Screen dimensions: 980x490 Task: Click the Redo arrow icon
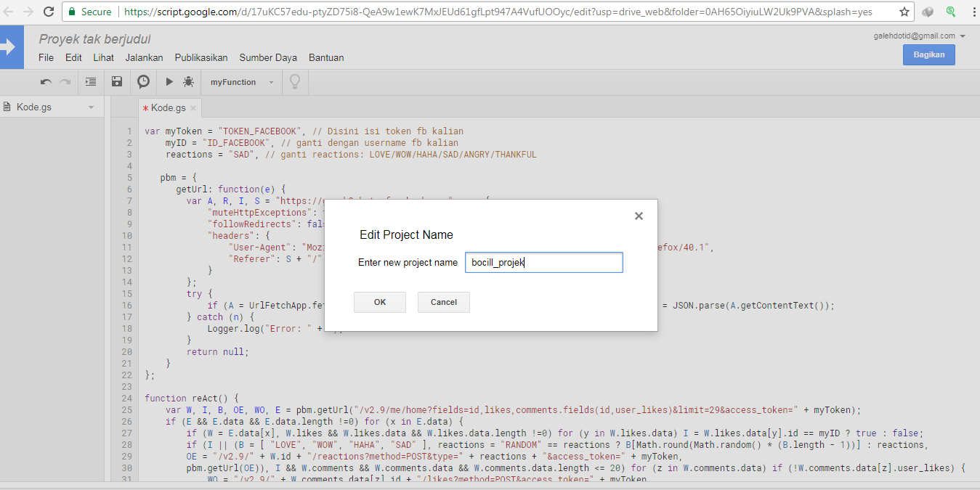pos(65,81)
